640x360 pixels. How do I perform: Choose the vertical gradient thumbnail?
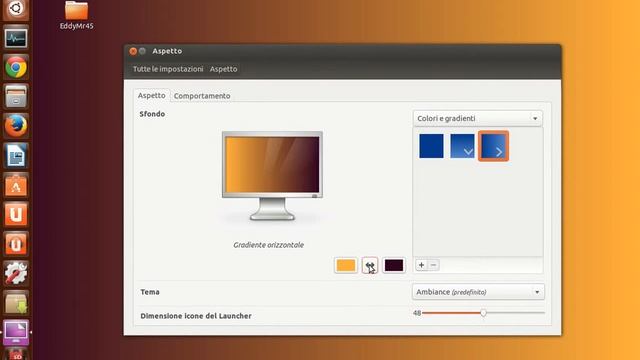pos(462,146)
